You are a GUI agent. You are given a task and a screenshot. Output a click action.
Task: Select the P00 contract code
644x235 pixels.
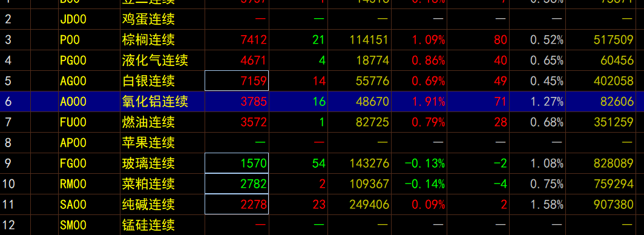(x=70, y=40)
